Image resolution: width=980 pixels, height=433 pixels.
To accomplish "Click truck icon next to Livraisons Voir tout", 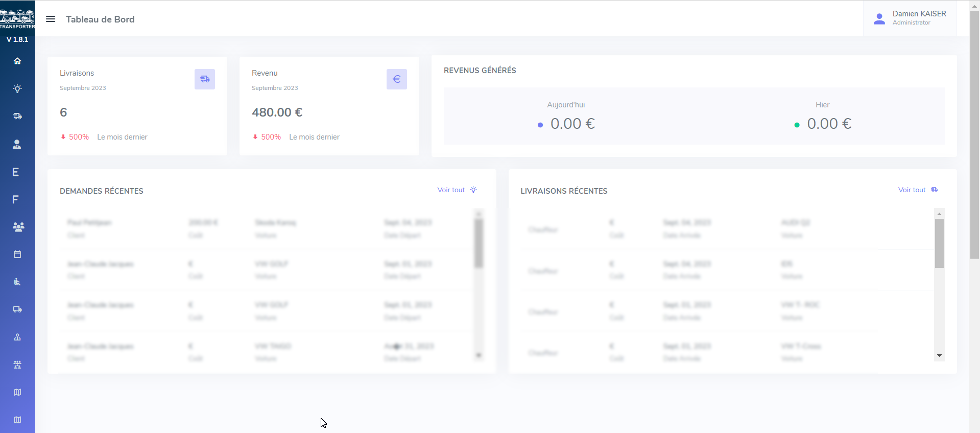I will pos(935,190).
